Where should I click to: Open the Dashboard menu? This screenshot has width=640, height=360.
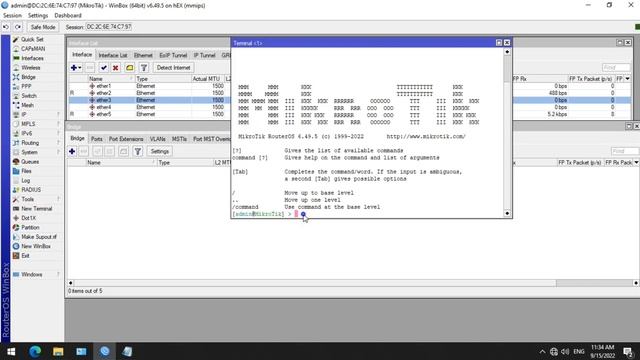point(68,16)
